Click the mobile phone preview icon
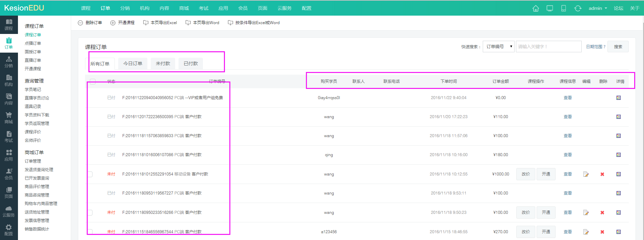Image resolution: width=644 pixels, height=240 pixels. (x=563, y=8)
